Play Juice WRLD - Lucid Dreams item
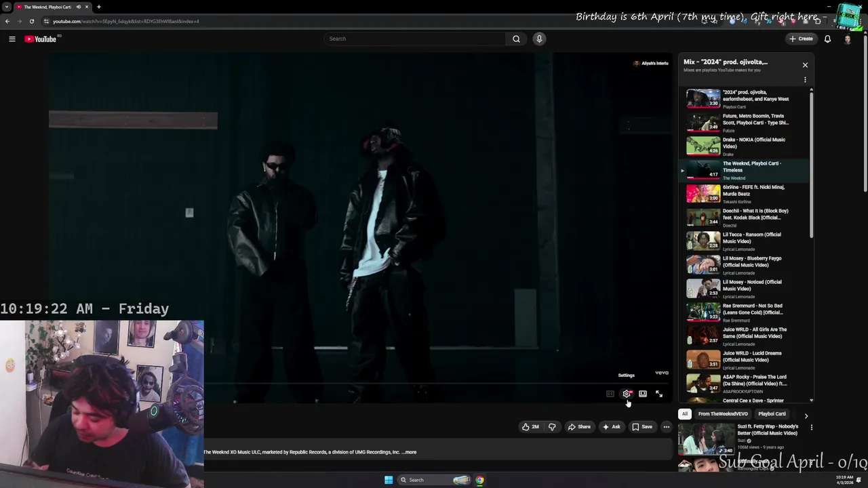This screenshot has height=488, width=868. [745, 360]
